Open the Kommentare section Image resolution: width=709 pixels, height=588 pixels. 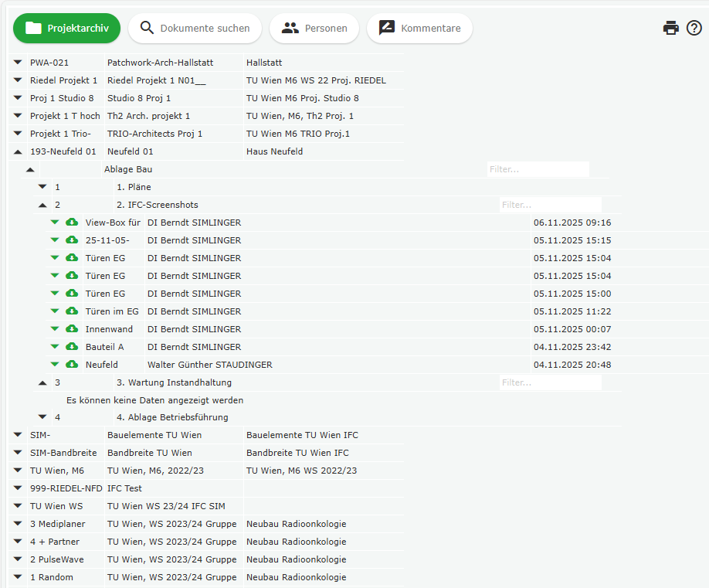pyautogui.click(x=419, y=28)
